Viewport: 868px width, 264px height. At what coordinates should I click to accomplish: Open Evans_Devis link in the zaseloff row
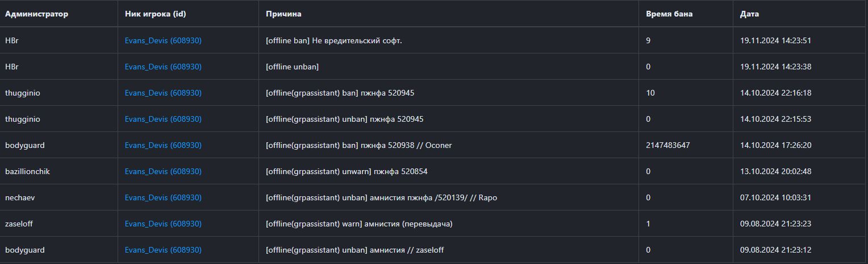[x=163, y=224]
